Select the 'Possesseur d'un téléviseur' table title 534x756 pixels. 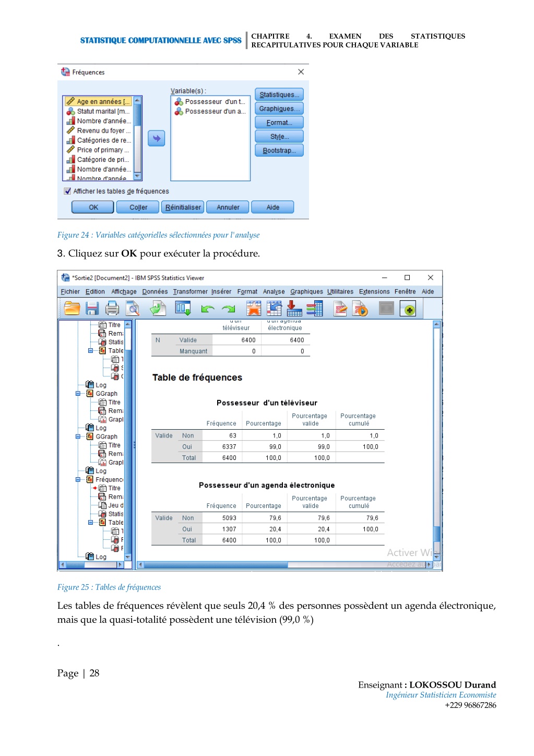point(267,403)
